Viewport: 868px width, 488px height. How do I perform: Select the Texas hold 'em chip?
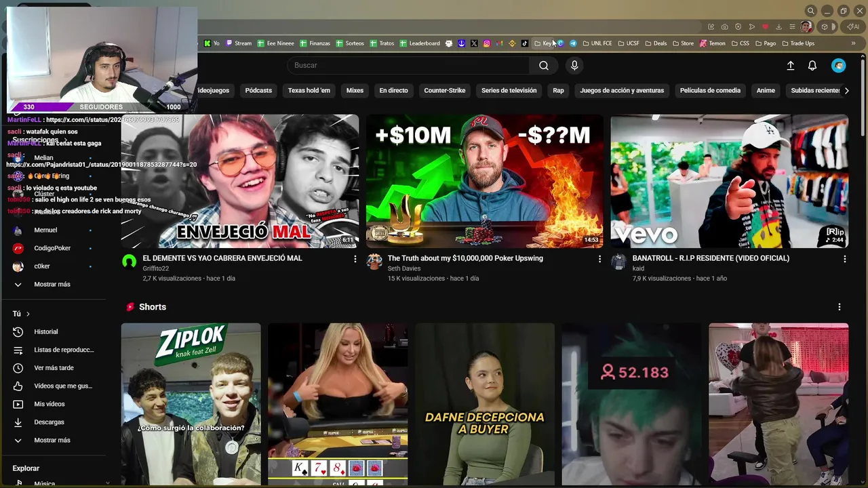(309, 90)
